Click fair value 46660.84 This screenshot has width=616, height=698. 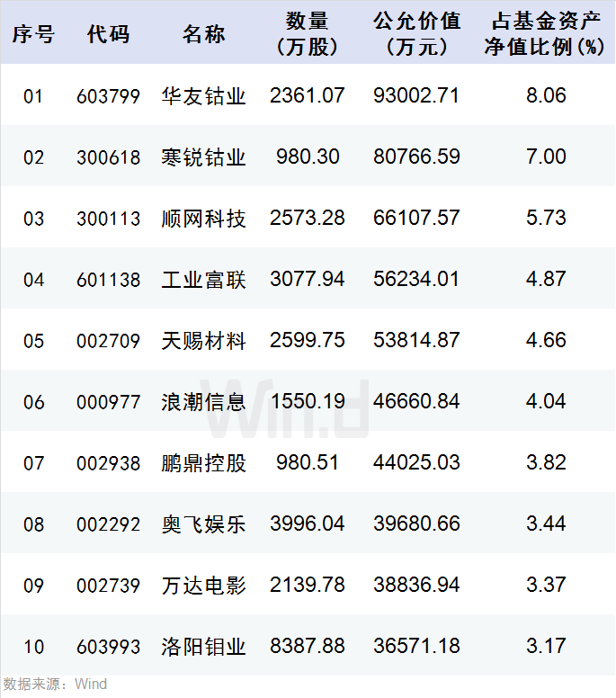416,401
